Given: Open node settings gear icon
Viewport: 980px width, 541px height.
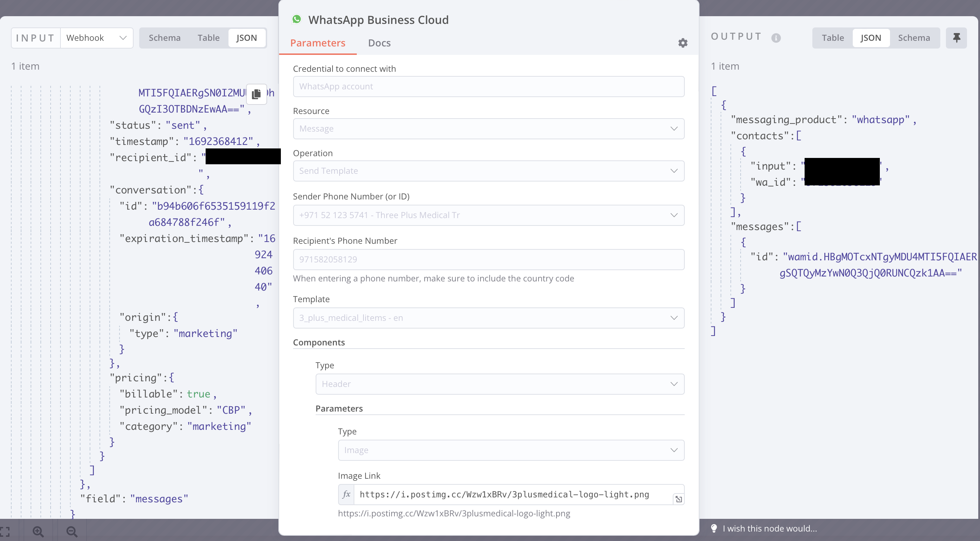Looking at the screenshot, I should [x=683, y=43].
